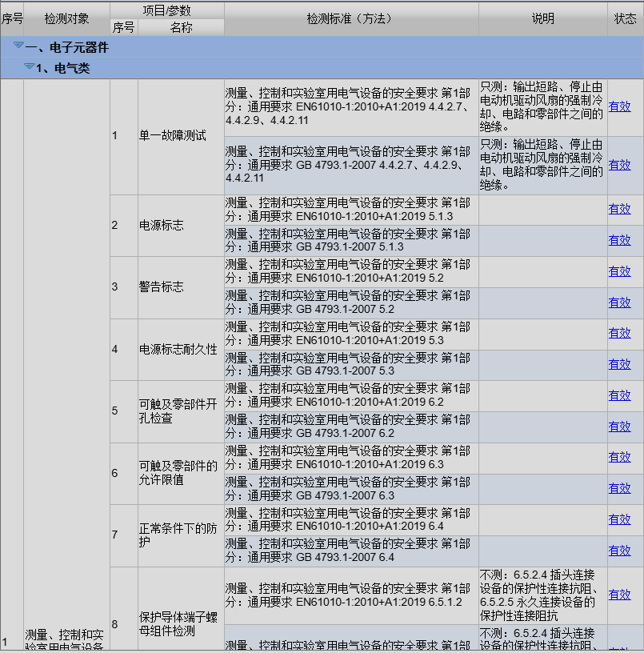Click the 名称 sub-column header
644x653 pixels.
tap(182, 27)
